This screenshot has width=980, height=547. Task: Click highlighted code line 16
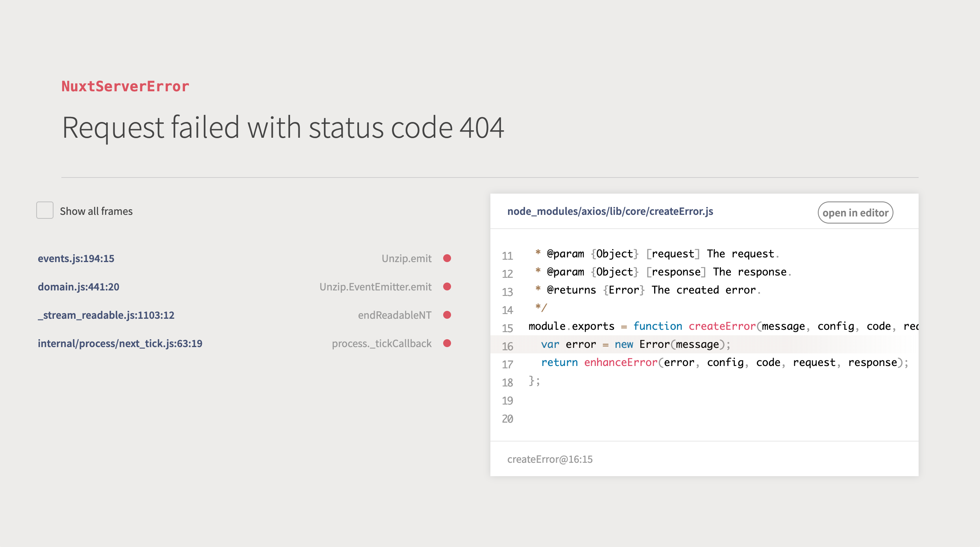(x=635, y=344)
